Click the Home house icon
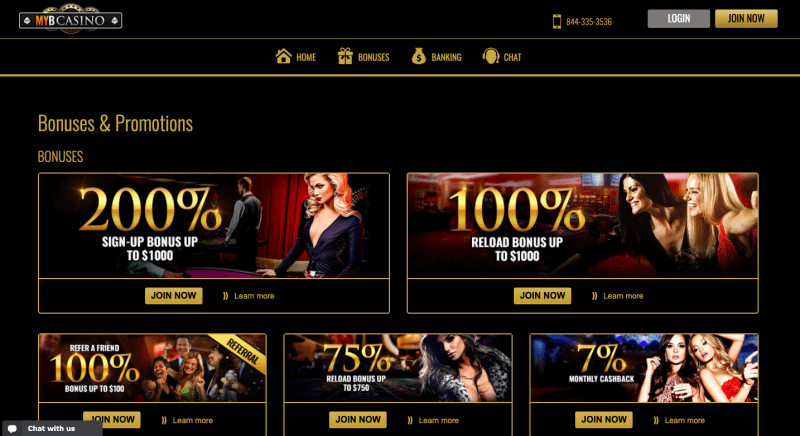Image resolution: width=800 pixels, height=436 pixels. pyautogui.click(x=284, y=56)
